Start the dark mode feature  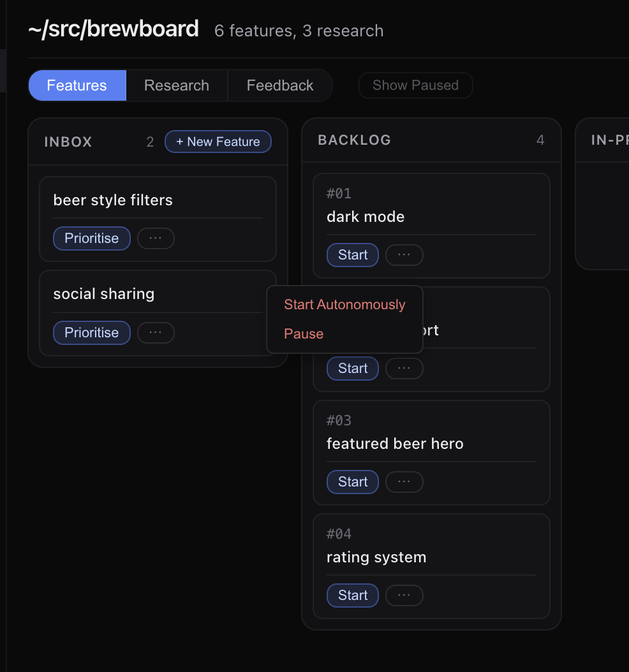tap(353, 255)
